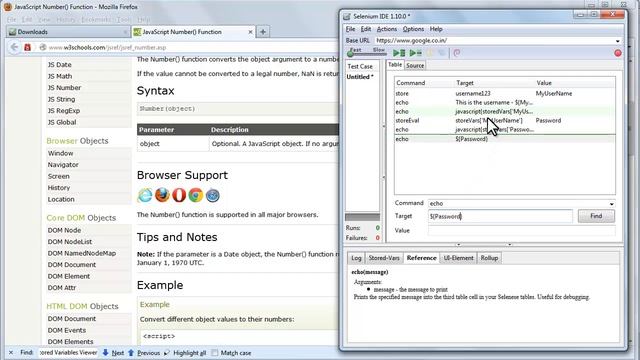Select the storeEval command row
The image size is (640, 360).
(504, 120)
